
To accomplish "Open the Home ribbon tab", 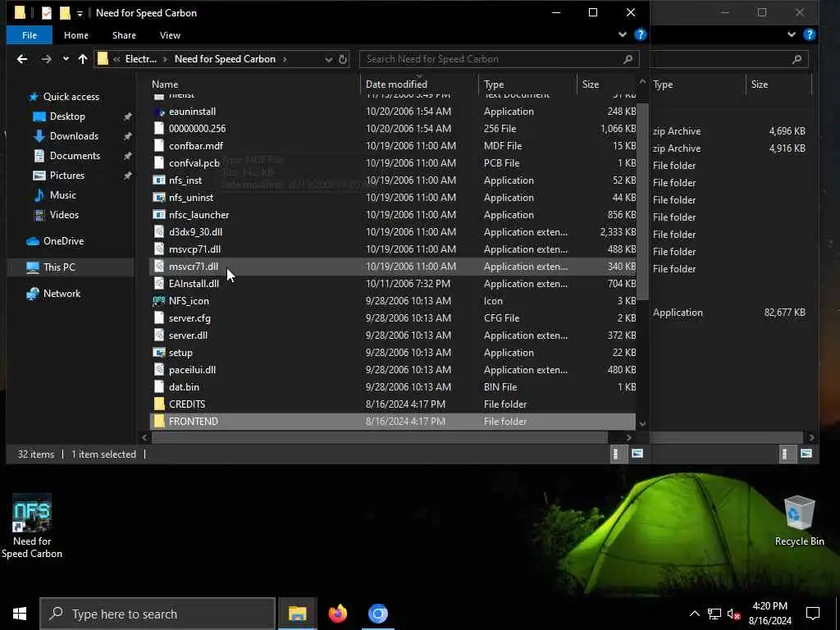I will (x=76, y=34).
